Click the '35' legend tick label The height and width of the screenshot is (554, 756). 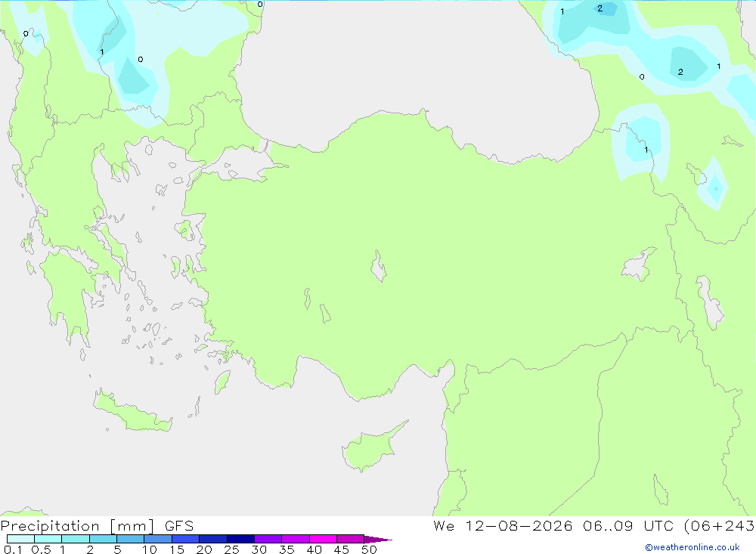[287, 549]
